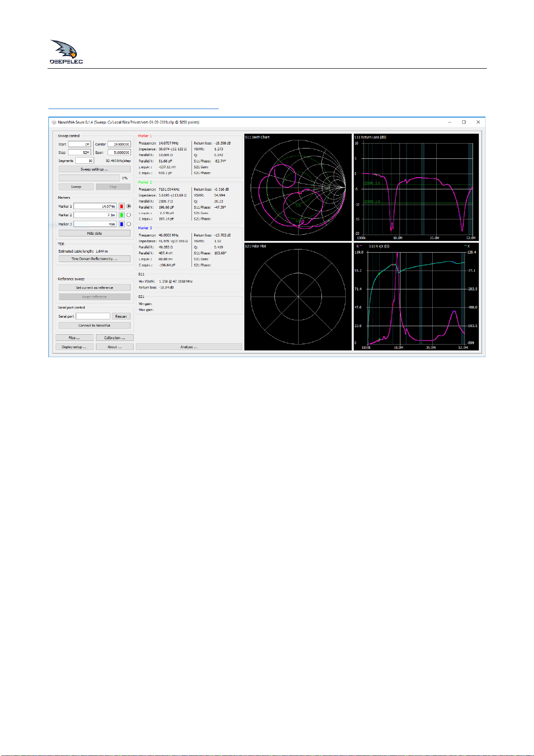
Task: Close the NanoVNA Saver window
Action: pyautogui.click(x=478, y=122)
